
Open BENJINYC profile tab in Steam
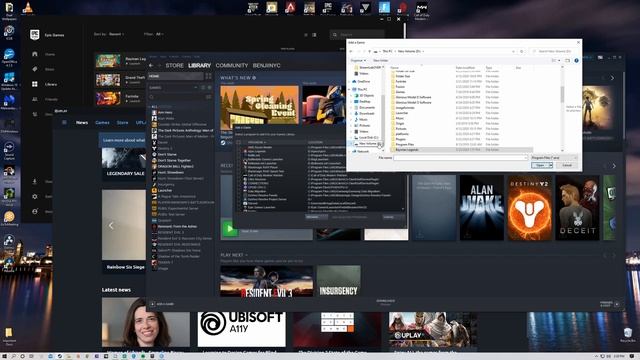[267, 65]
